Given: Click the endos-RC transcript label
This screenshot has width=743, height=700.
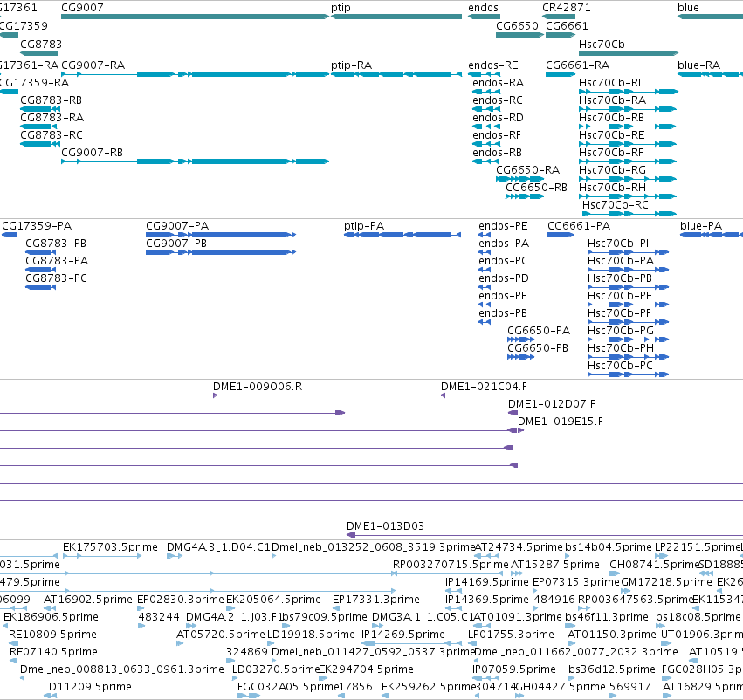Looking at the screenshot, I should point(498,100).
